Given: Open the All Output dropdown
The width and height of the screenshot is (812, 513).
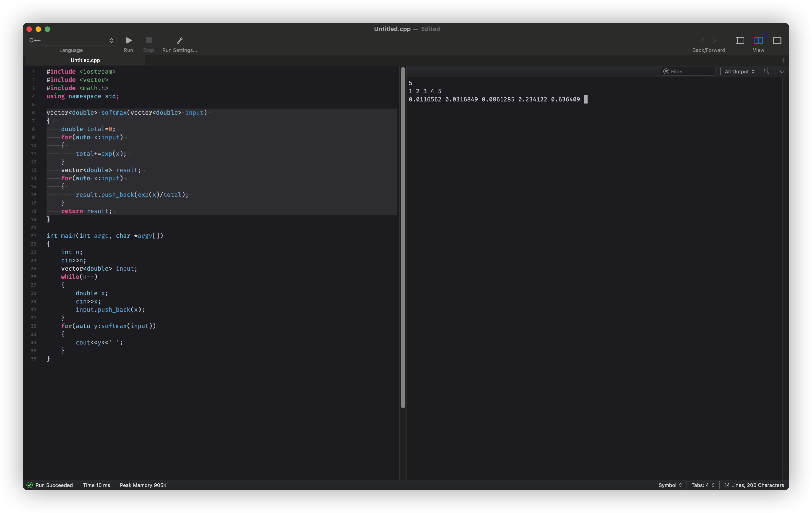Looking at the screenshot, I should coord(739,71).
